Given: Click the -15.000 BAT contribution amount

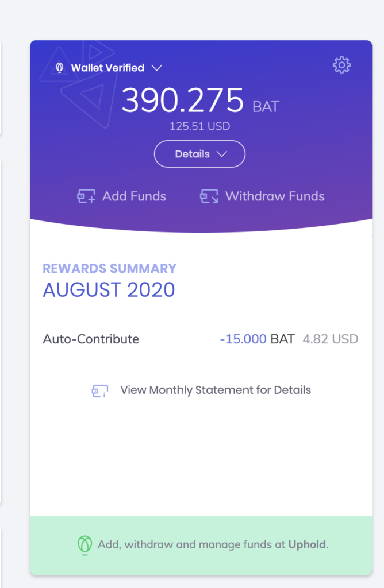Looking at the screenshot, I should click(x=257, y=339).
